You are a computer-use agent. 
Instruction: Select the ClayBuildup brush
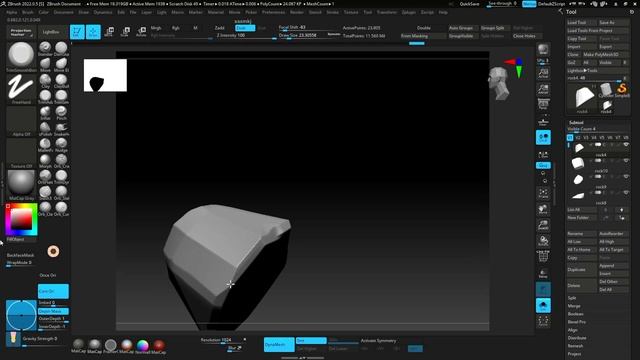[x=61, y=80]
